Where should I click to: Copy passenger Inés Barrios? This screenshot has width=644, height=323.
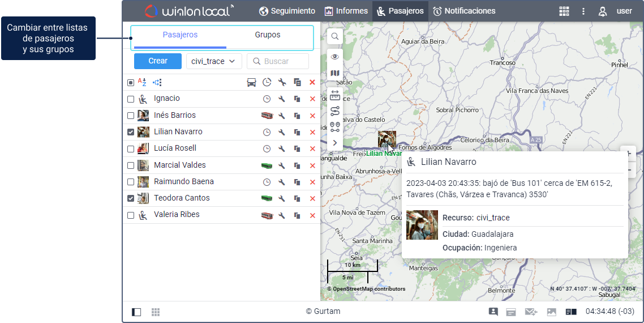297,116
